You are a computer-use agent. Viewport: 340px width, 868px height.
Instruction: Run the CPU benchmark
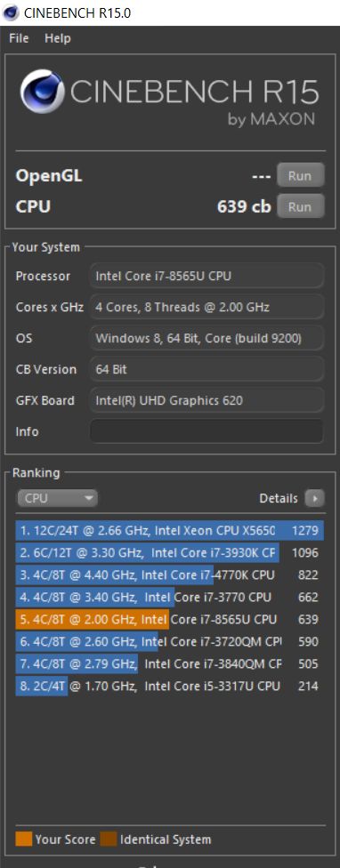(300, 207)
